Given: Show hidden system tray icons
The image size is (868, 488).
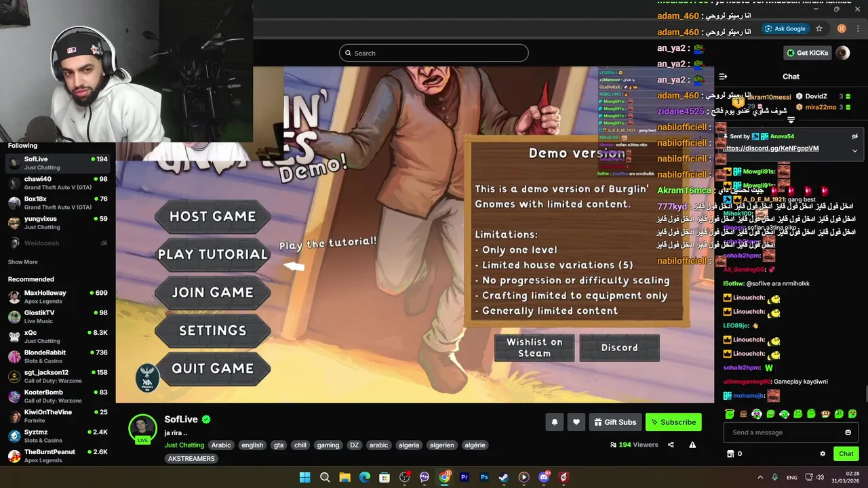Looking at the screenshot, I should tap(759, 477).
